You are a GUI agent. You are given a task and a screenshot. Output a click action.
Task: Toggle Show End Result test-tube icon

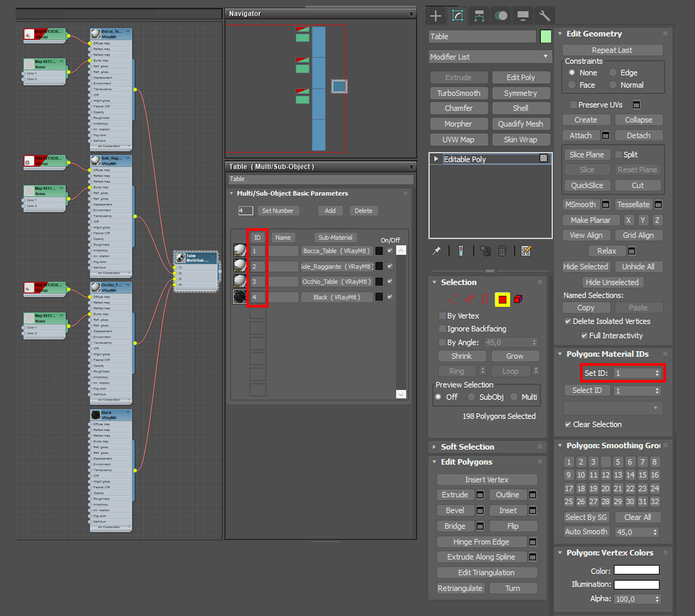click(x=461, y=251)
